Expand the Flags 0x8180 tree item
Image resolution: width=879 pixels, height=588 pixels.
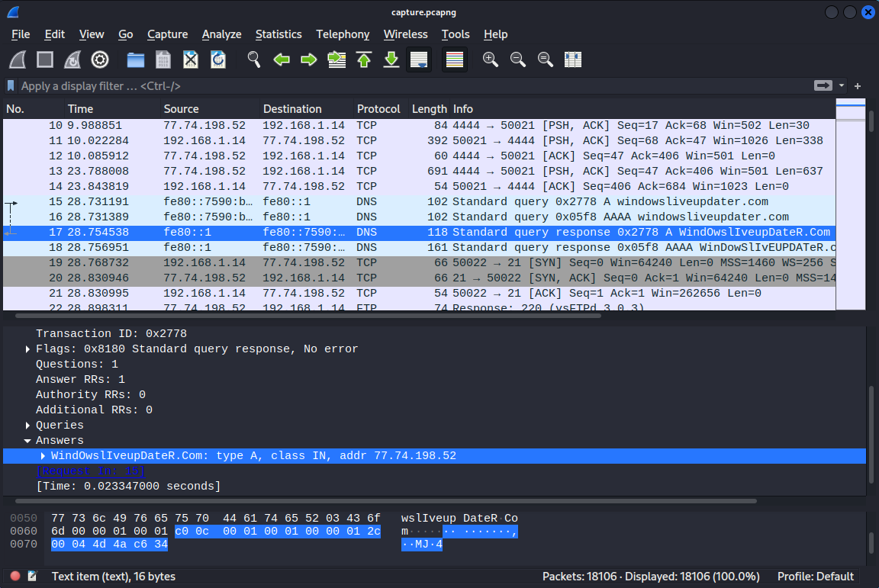27,349
